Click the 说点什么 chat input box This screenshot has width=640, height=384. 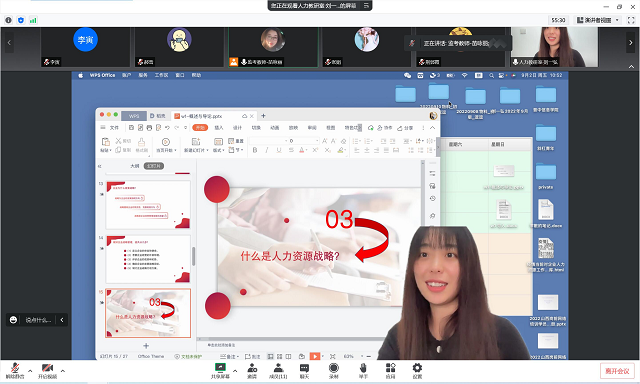(38, 320)
